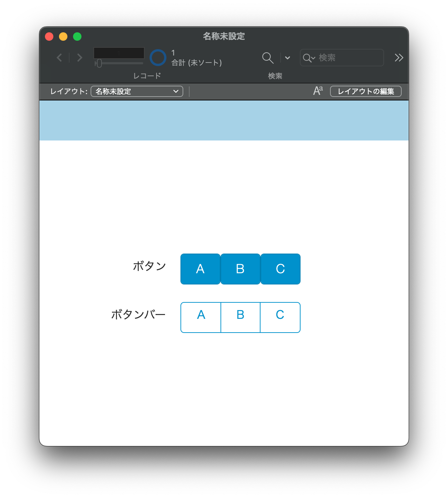Image resolution: width=448 pixels, height=498 pixels.
Task: Click the ボタン label text
Action: click(150, 266)
